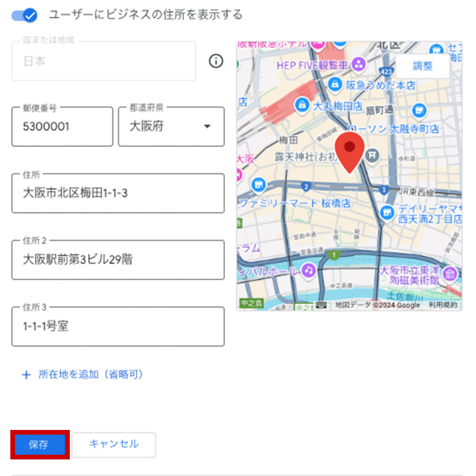Viewport: 476px width, 476px height.
Task: Open the 利用規約 terms link on map
Action: click(x=443, y=305)
